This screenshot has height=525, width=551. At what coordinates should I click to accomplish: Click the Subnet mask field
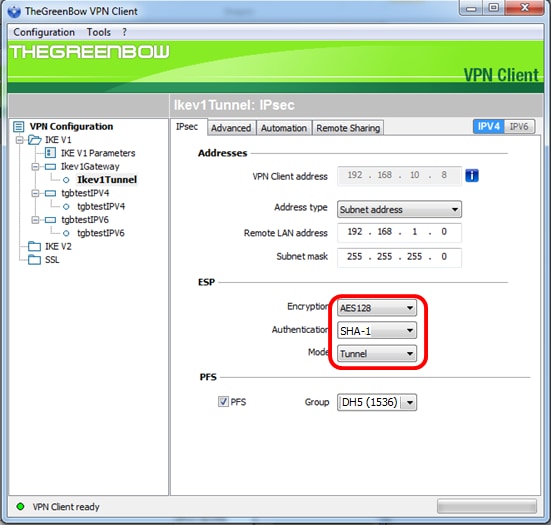pyautogui.click(x=399, y=257)
